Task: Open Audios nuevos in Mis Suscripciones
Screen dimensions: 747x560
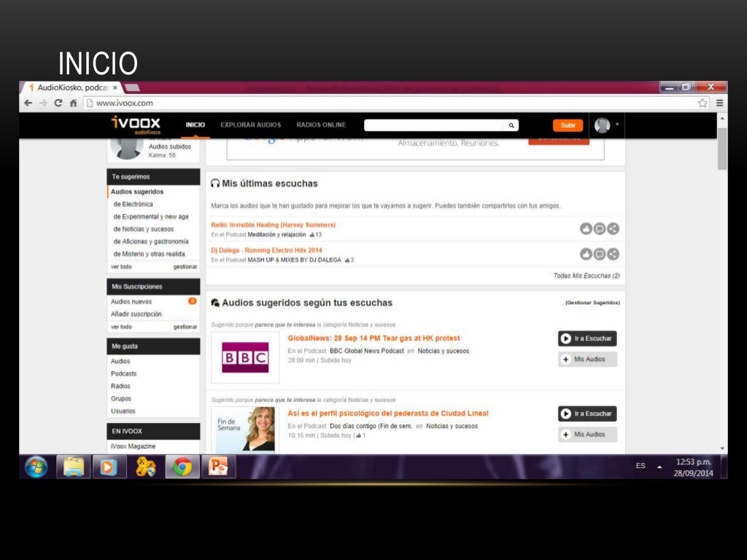Action: pyautogui.click(x=131, y=301)
